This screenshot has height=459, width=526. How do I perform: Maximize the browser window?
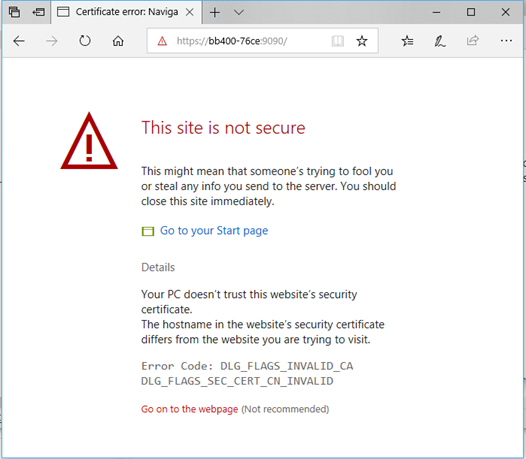point(471,12)
